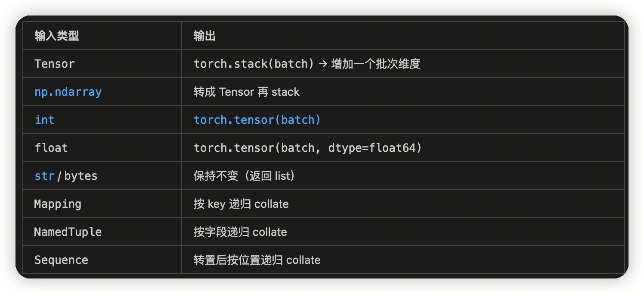This screenshot has width=644, height=294.
Task: Click the str link
Action: (x=44, y=176)
